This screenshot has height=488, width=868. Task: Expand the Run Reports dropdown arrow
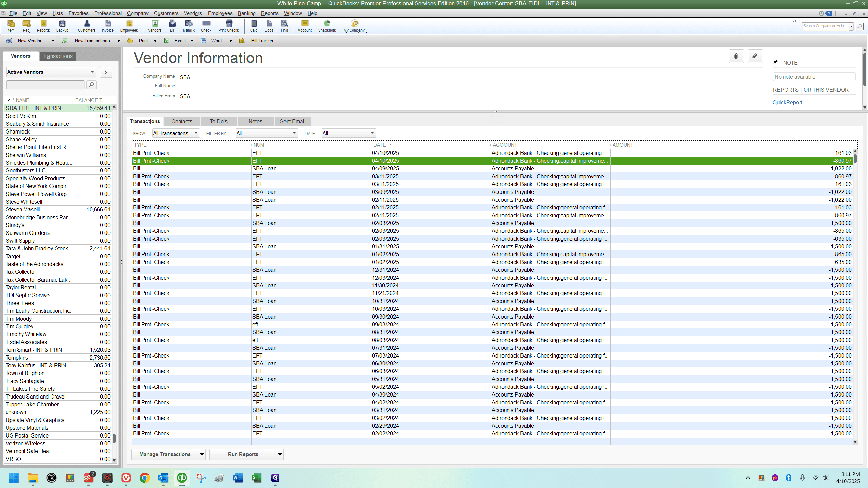tap(280, 454)
